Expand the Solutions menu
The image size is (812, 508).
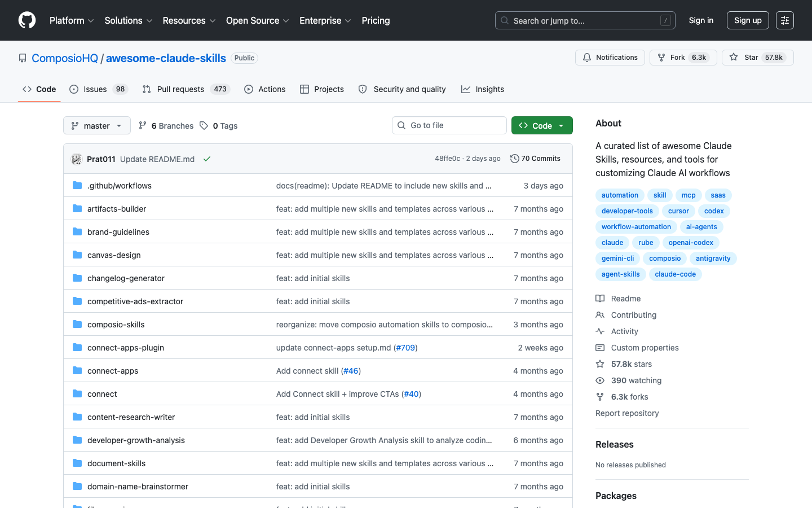tap(129, 20)
